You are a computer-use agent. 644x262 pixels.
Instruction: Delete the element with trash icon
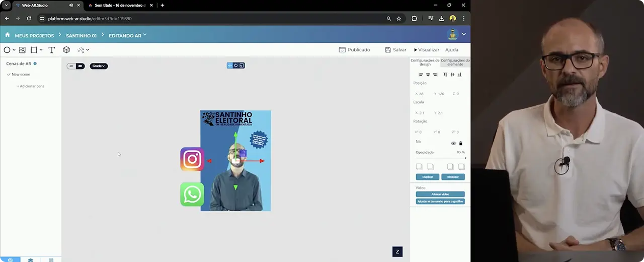coord(460,144)
